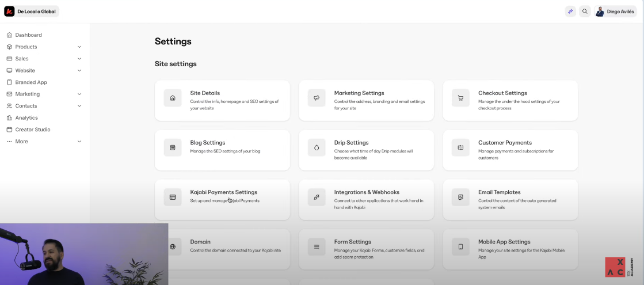This screenshot has height=285, width=644.
Task: Click the Domain globe icon
Action: click(173, 247)
